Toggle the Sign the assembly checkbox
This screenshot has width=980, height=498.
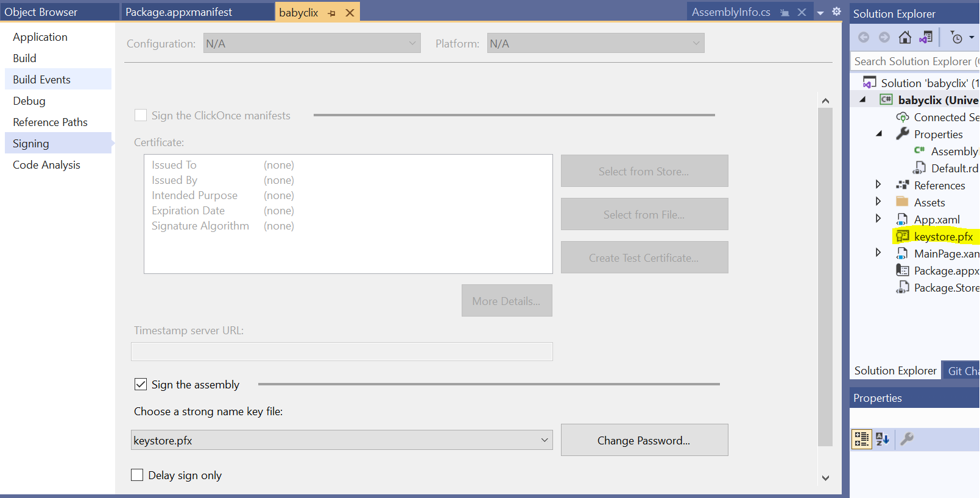click(141, 384)
